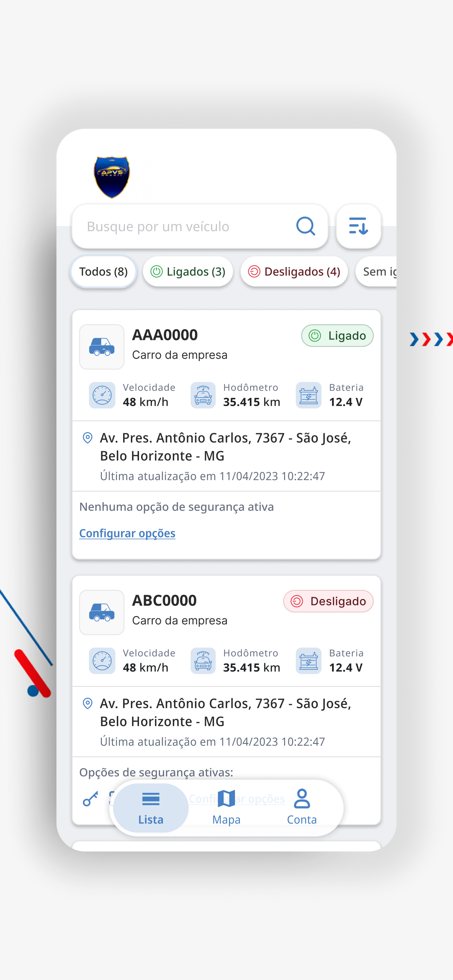Click the search magnifier icon

point(306,226)
